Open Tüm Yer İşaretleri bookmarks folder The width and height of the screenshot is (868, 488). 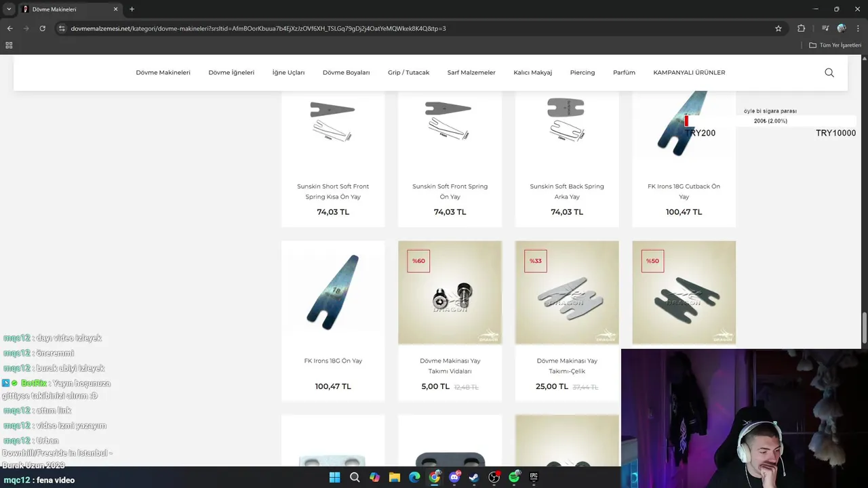pyautogui.click(x=835, y=45)
